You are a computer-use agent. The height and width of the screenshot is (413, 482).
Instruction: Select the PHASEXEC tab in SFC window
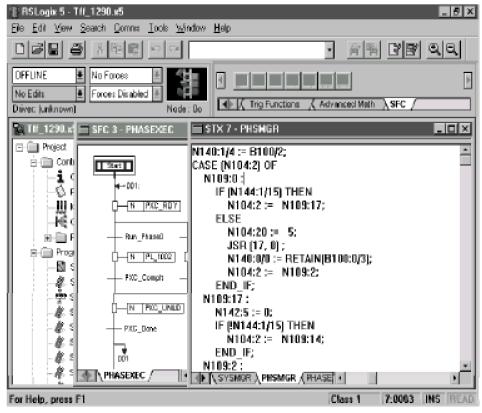click(x=124, y=376)
